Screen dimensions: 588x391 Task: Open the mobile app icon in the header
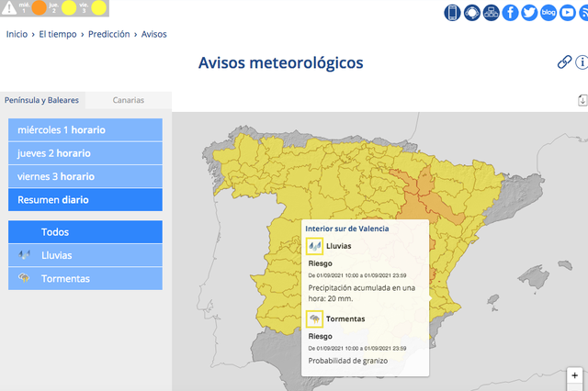pyautogui.click(x=452, y=13)
